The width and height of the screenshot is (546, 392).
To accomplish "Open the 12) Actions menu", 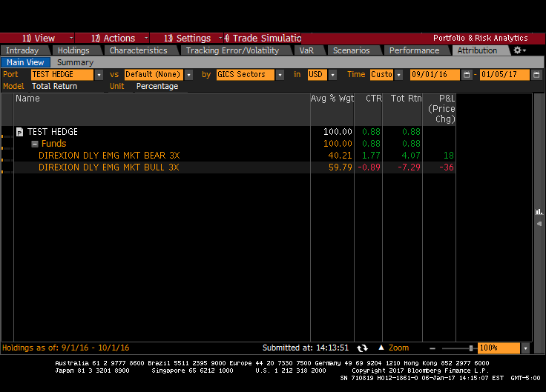I will tap(113, 38).
